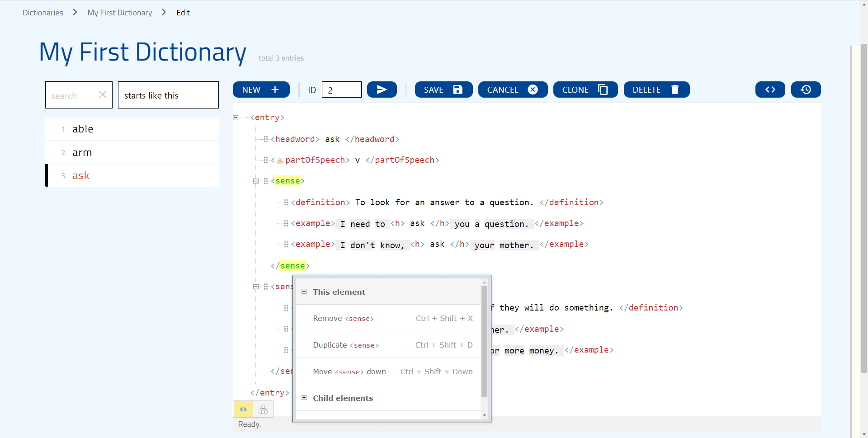
Task: Click the warning icon on partOfSpeech
Action: 280,160
